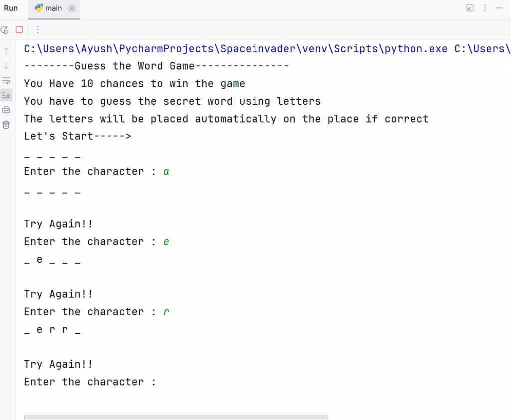The height and width of the screenshot is (420, 511).
Task: Open more actions in the run toolbar
Action: point(38,30)
